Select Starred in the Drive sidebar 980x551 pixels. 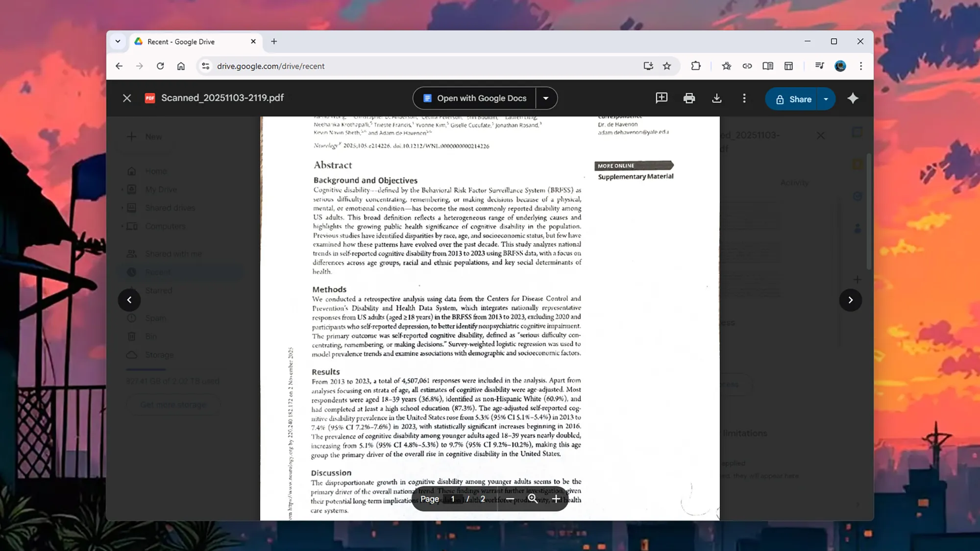158,290
